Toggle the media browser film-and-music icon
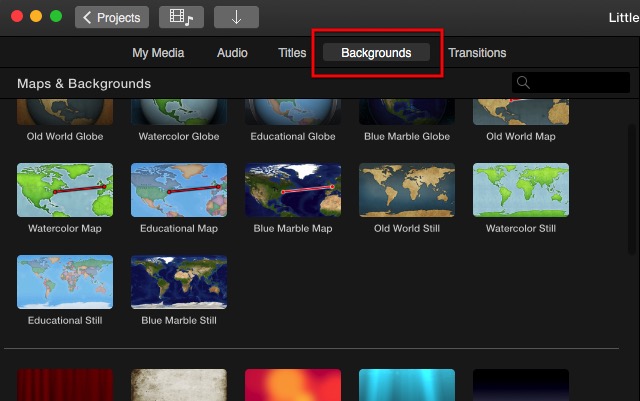640x401 pixels. coord(181,17)
